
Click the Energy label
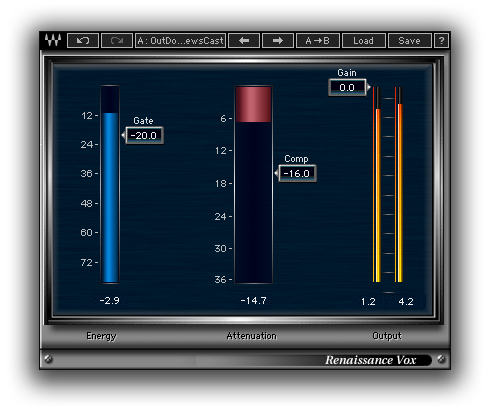pyautogui.click(x=101, y=336)
